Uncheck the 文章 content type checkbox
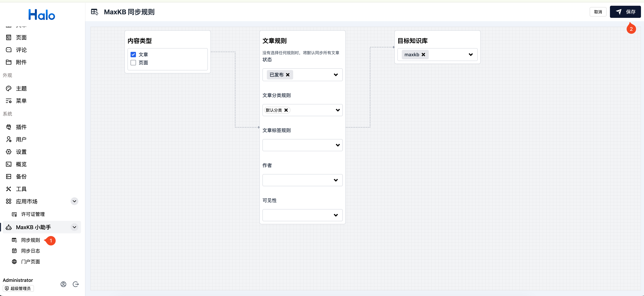The width and height of the screenshot is (644, 296). (x=133, y=54)
